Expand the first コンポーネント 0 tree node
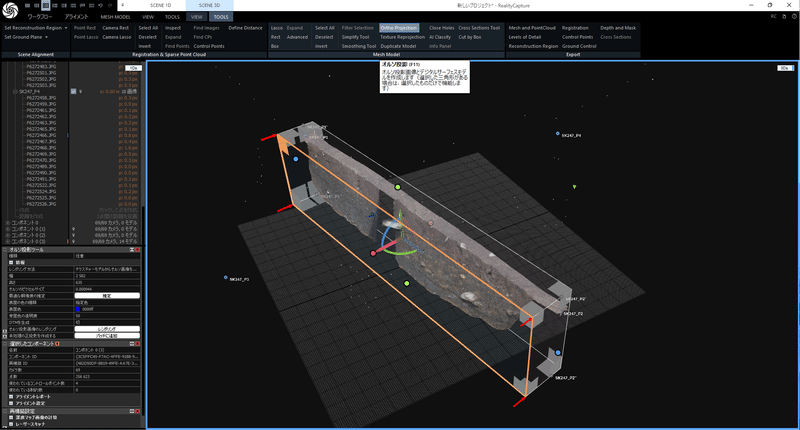 (8, 223)
